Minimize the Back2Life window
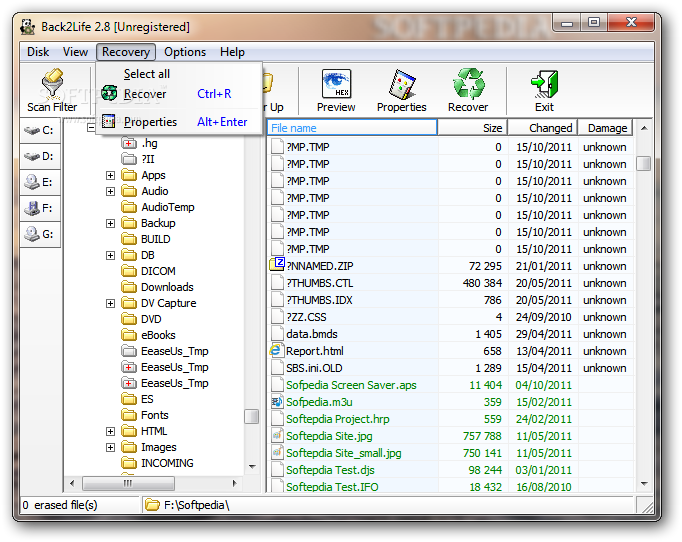The width and height of the screenshot is (682, 542). click(567, 23)
